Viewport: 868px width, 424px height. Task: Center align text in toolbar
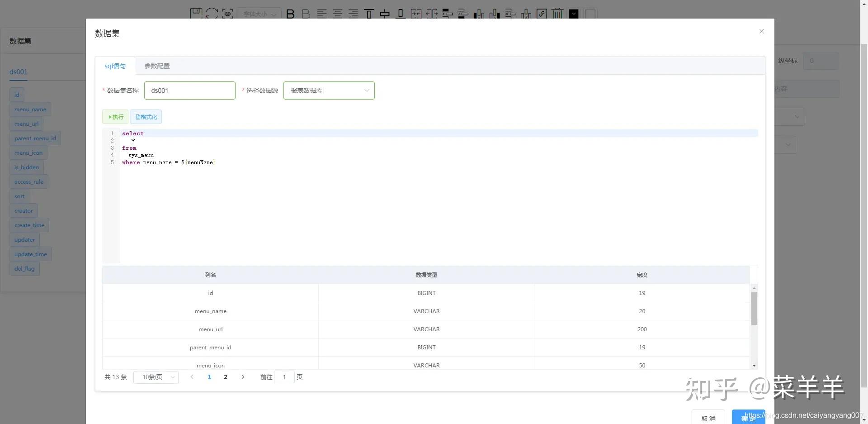(x=338, y=14)
